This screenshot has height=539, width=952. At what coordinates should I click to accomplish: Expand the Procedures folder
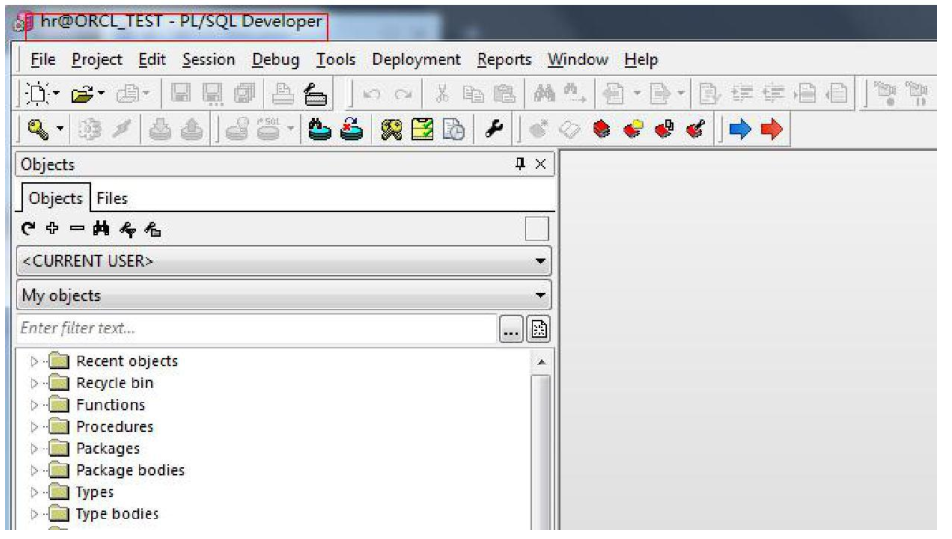point(34,427)
